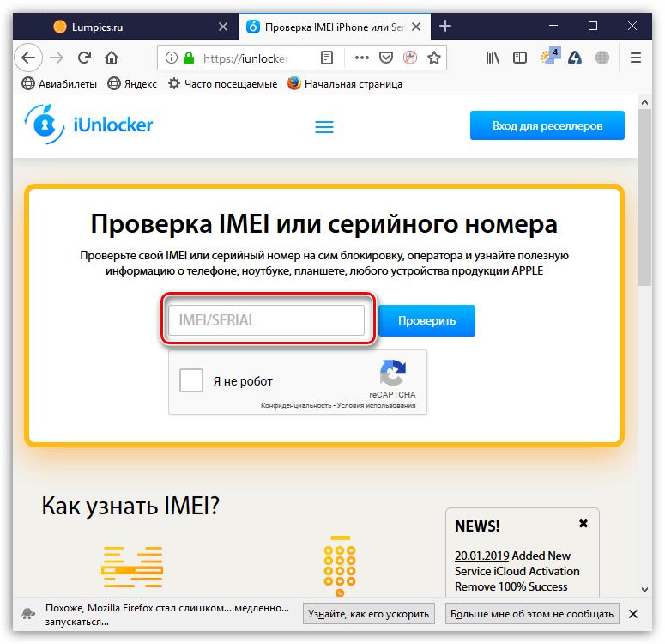Screen dimensions: 665x644
Task: Click the forward navigation arrow
Action: [57, 58]
